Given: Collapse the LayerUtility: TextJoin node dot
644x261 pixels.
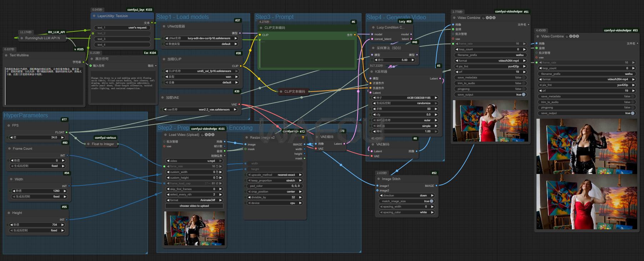Looking at the screenshot, I should (x=94, y=16).
